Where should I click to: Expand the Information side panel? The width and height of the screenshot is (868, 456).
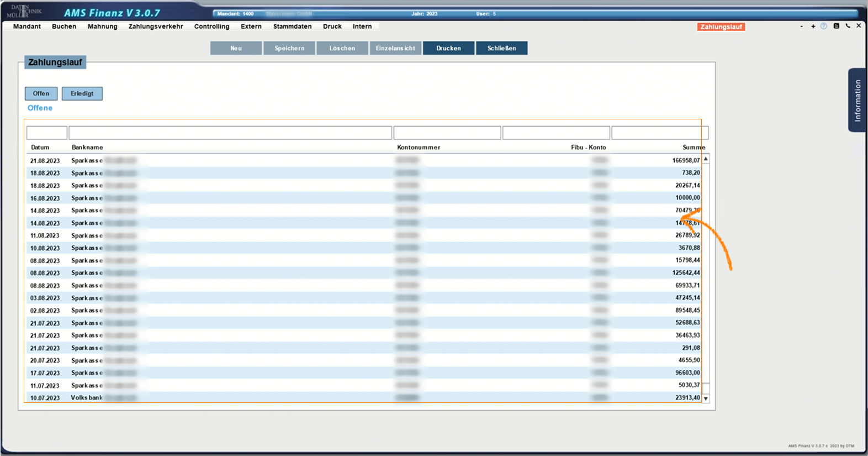[857, 100]
